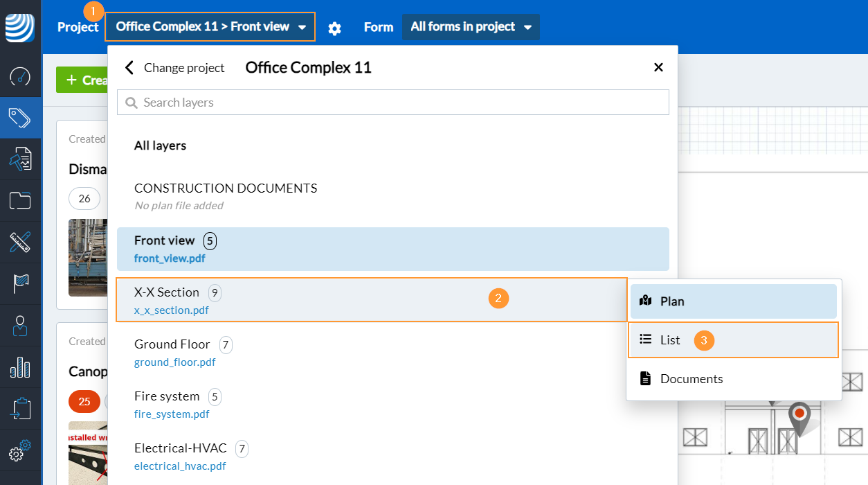Go back via Change project arrow
This screenshot has width=868, height=485.
[129, 68]
